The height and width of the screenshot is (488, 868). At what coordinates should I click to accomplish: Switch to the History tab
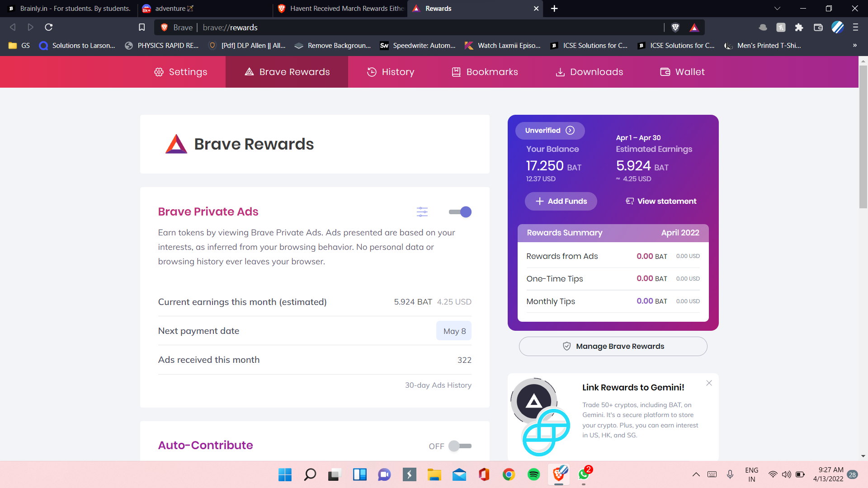tap(391, 72)
